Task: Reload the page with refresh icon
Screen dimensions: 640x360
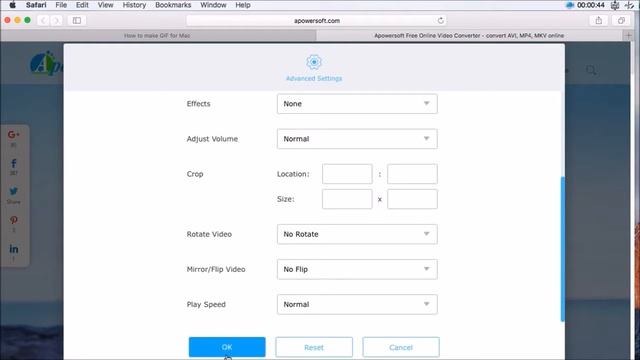Action: point(440,20)
